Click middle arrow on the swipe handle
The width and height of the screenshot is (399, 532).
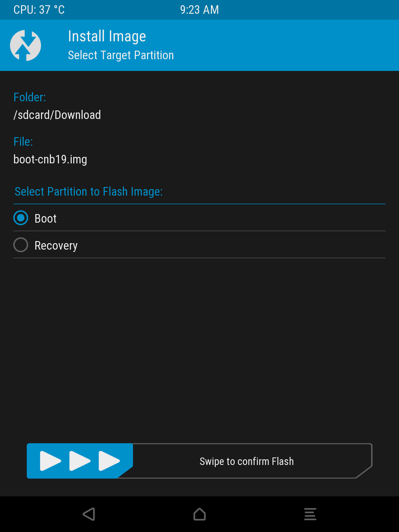coord(80,461)
